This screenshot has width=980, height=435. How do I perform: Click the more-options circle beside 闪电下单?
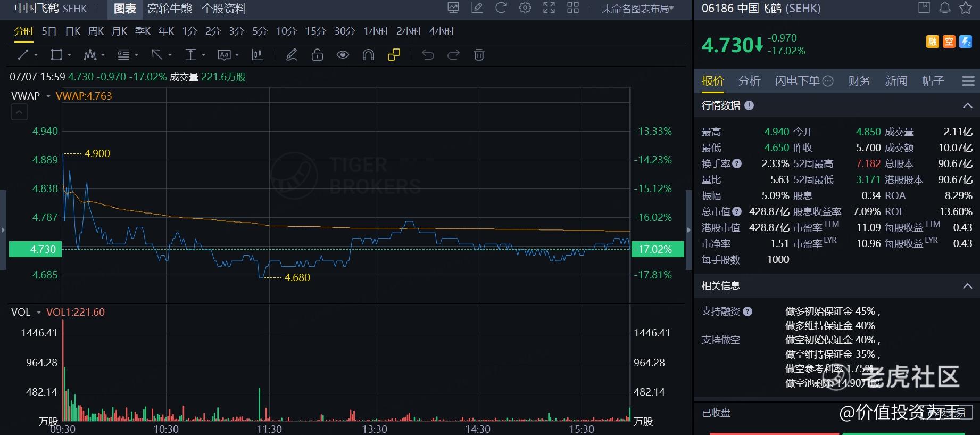pyautogui.click(x=828, y=81)
